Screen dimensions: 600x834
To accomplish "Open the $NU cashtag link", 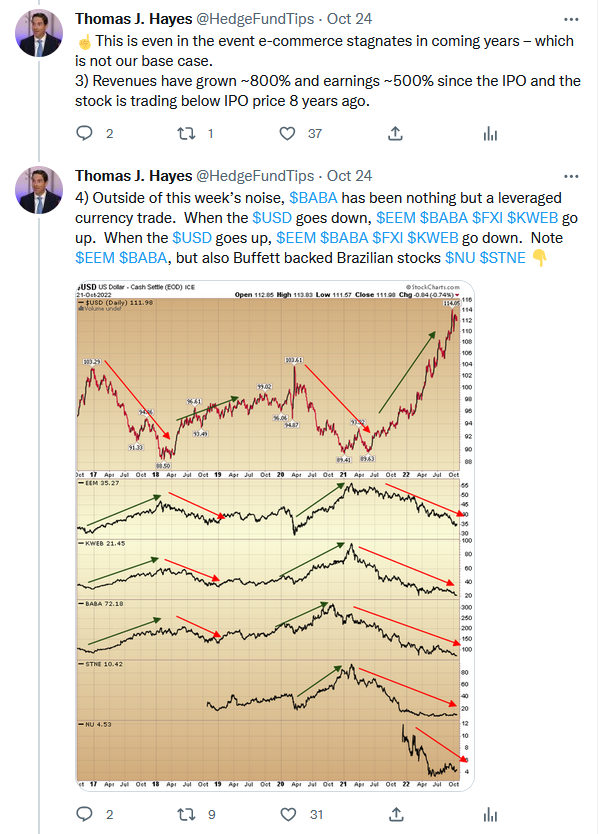I will pos(460,258).
